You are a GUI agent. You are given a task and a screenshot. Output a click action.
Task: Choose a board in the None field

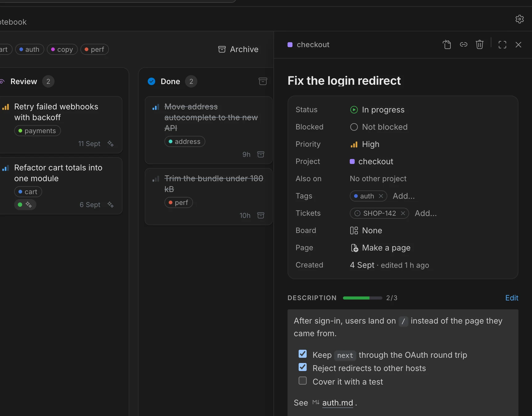366,230
